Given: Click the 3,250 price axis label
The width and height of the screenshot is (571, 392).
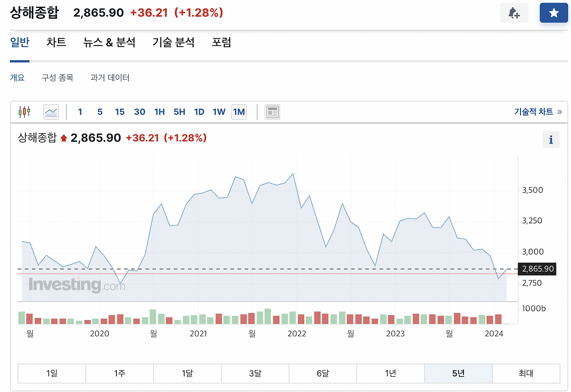Looking at the screenshot, I should [533, 221].
